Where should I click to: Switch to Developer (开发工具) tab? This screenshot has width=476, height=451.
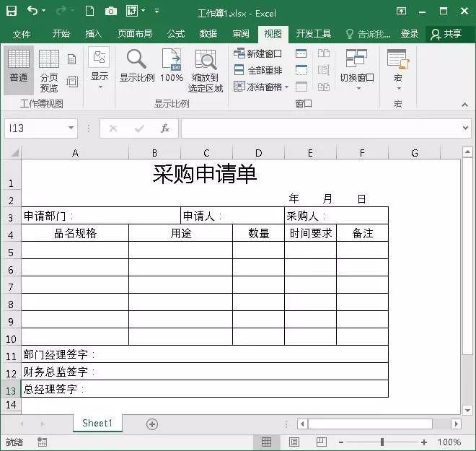tap(313, 34)
